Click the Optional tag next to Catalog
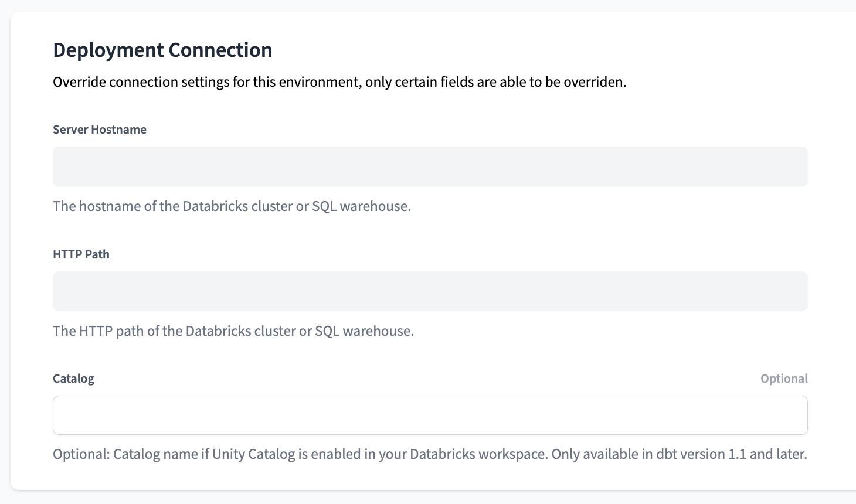Image resolution: width=856 pixels, height=504 pixels. pyautogui.click(x=783, y=378)
